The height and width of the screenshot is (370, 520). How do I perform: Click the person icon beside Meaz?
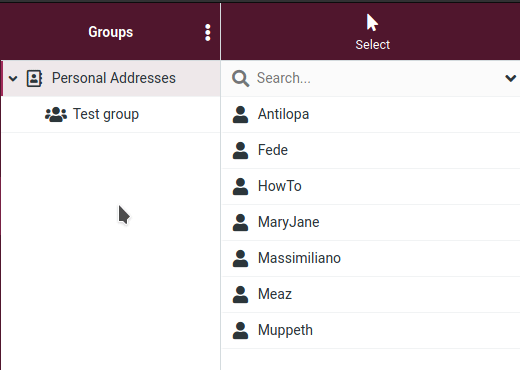240,294
